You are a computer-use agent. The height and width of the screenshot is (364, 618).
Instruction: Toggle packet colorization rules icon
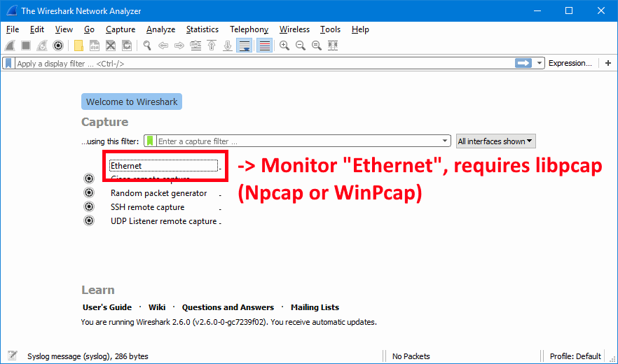click(x=264, y=45)
